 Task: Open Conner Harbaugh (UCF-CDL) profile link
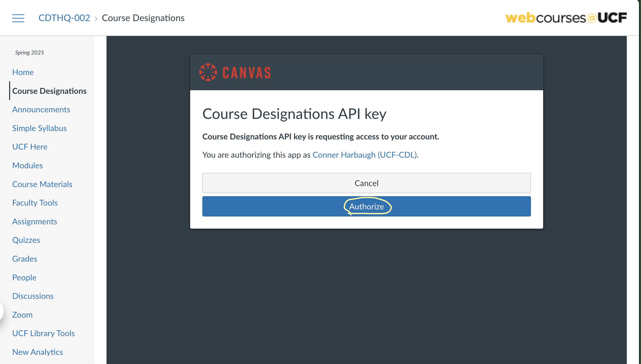click(x=365, y=155)
